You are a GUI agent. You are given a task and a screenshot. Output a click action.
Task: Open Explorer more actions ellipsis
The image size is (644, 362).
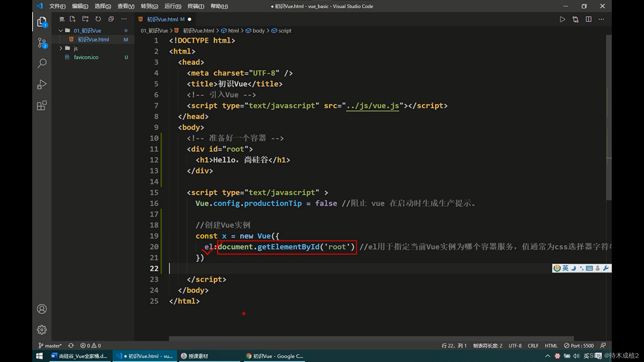(x=124, y=19)
